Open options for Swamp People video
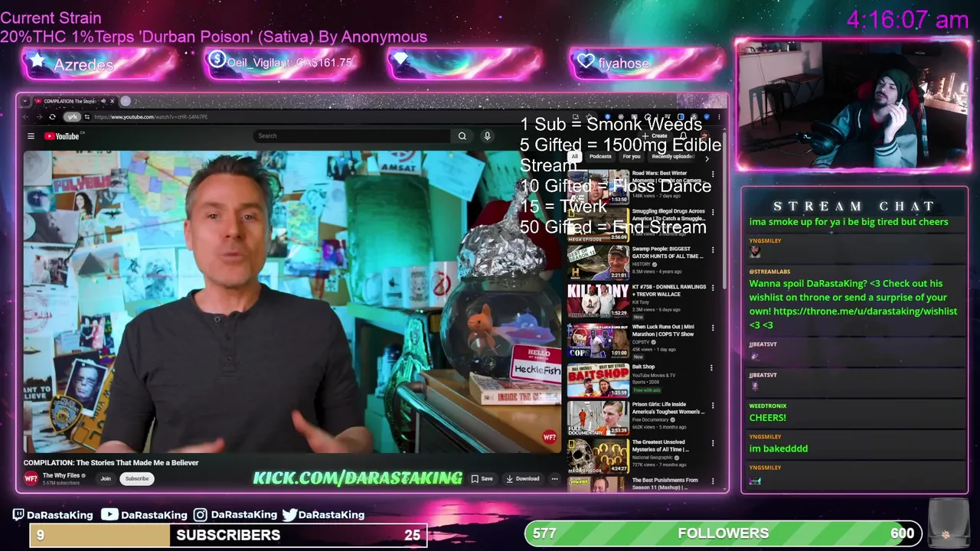The height and width of the screenshot is (551, 980). coord(713,250)
